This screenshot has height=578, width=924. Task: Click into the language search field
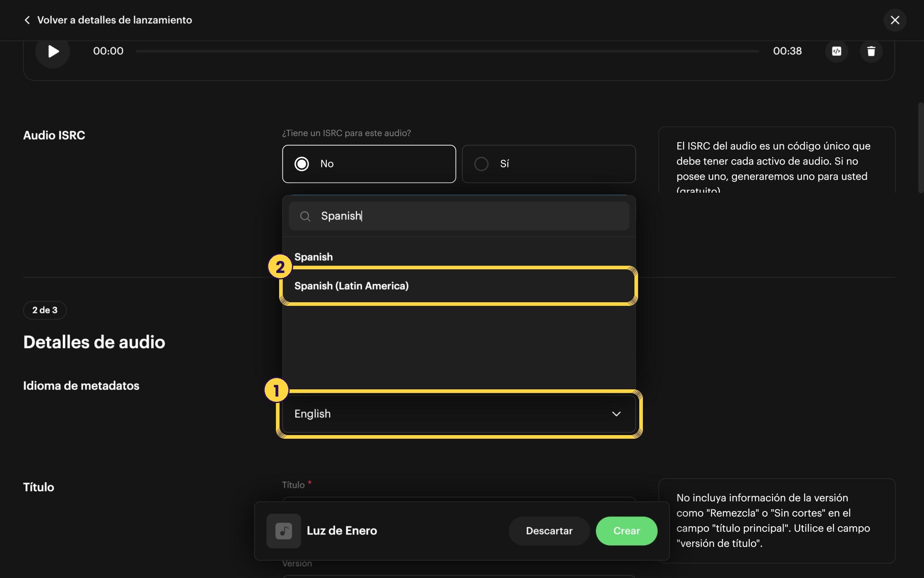point(459,216)
